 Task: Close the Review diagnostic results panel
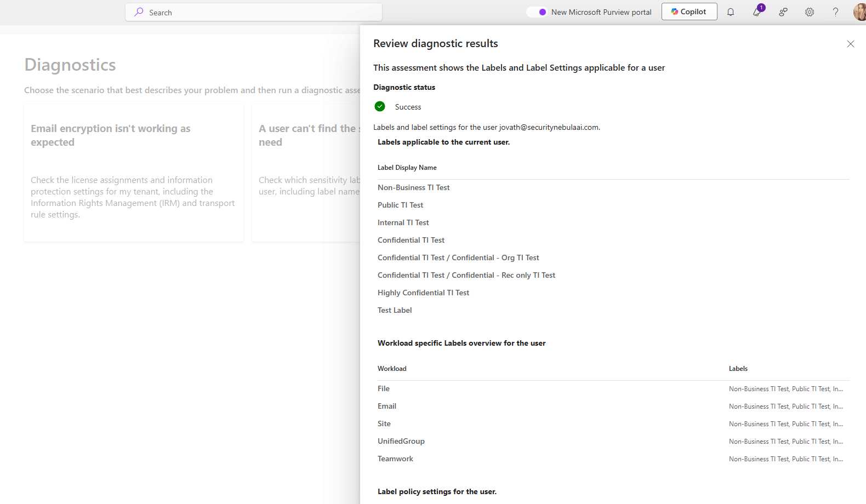coord(850,44)
